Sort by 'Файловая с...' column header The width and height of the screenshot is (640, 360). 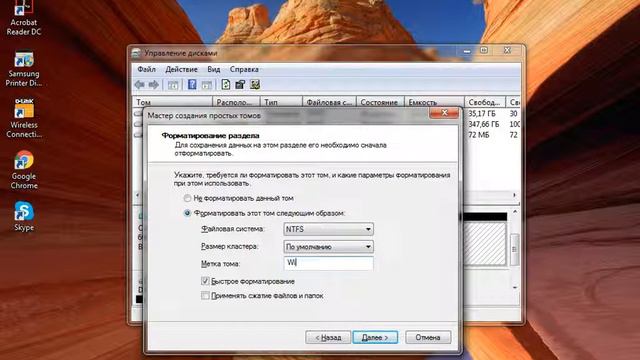point(329,102)
